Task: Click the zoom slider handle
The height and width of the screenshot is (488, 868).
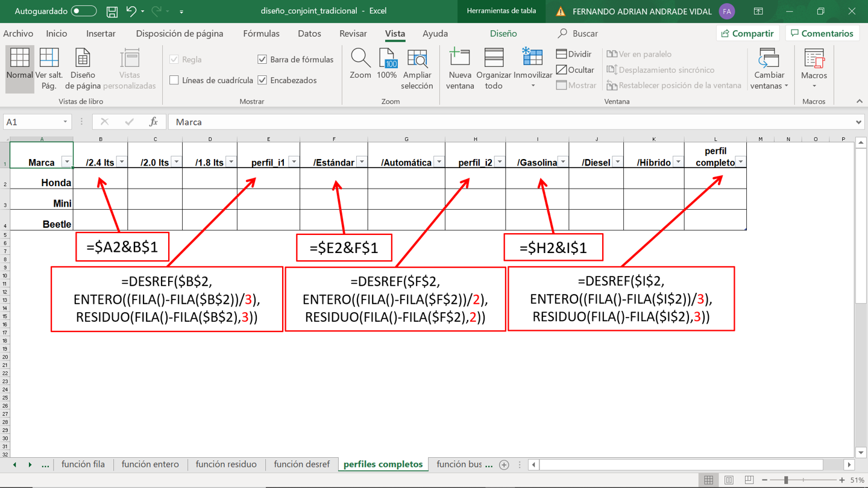Action: click(786, 480)
